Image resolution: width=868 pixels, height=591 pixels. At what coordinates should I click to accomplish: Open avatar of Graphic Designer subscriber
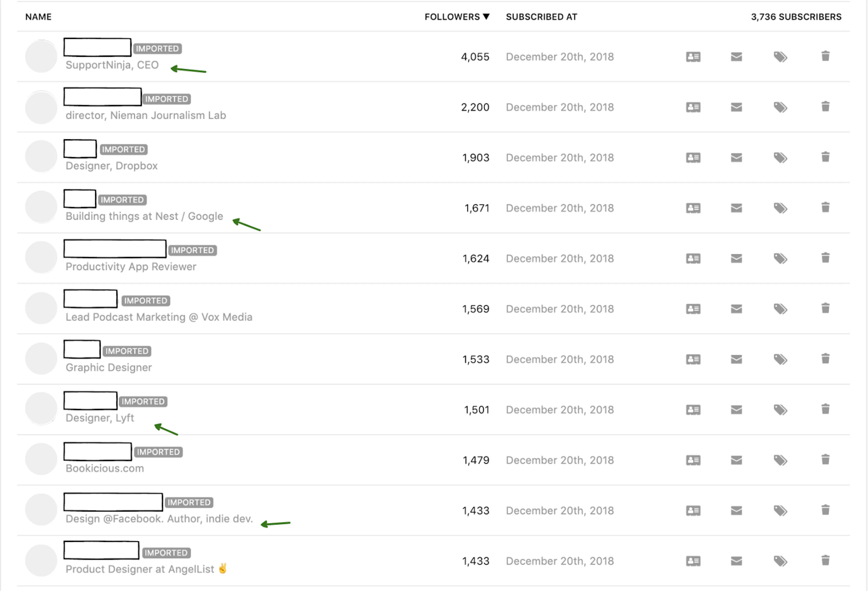point(41,358)
